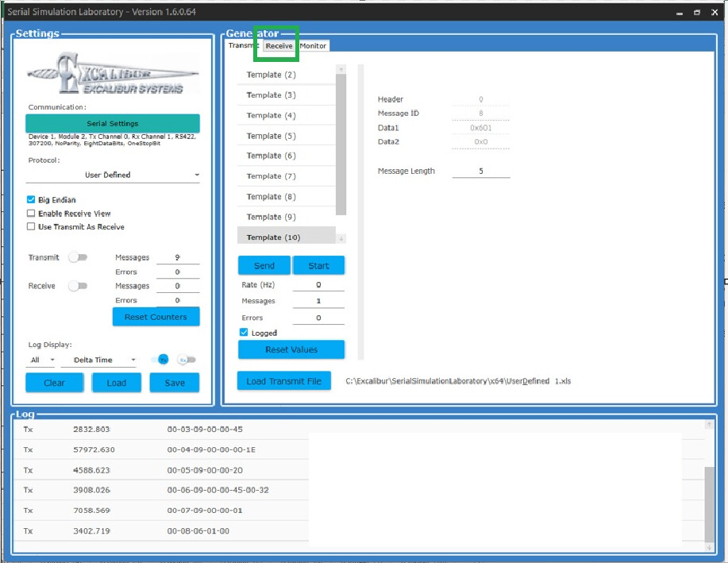728x563 pixels.
Task: Switch to the Monitor tab
Action: click(x=312, y=46)
